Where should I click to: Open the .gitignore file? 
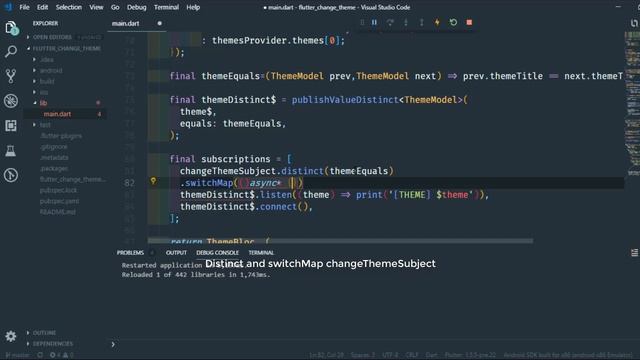coord(54,147)
